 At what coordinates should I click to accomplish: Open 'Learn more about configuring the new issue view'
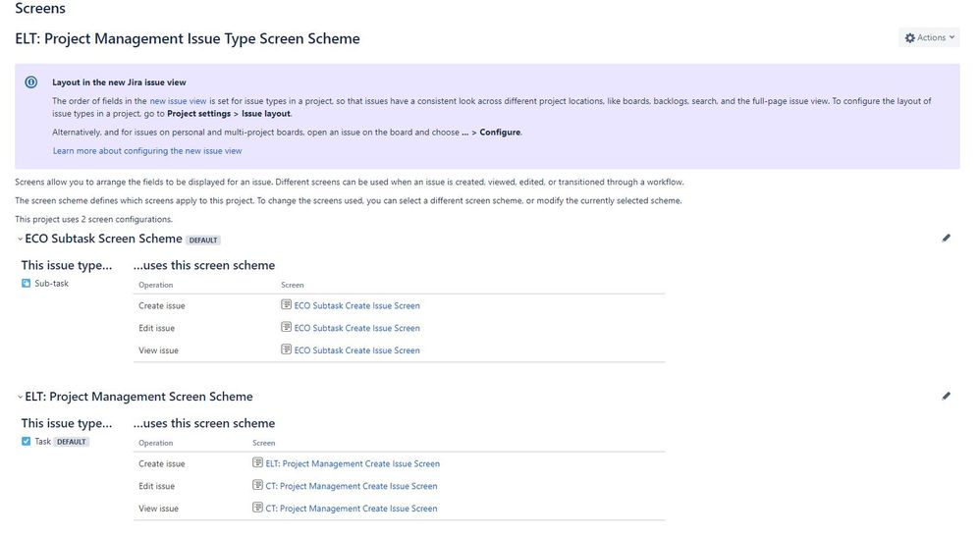point(147,150)
